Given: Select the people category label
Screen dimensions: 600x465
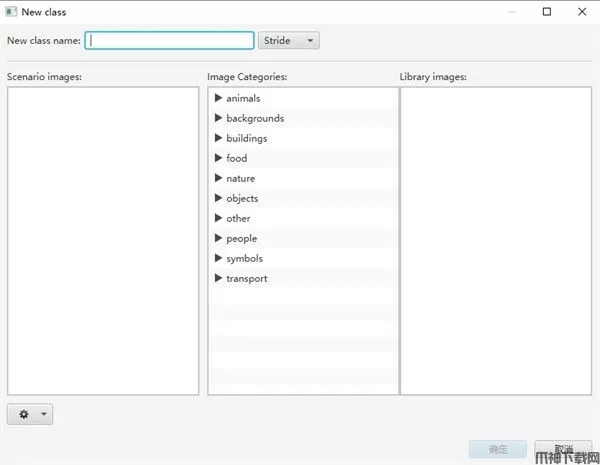Looking at the screenshot, I should coord(241,239).
